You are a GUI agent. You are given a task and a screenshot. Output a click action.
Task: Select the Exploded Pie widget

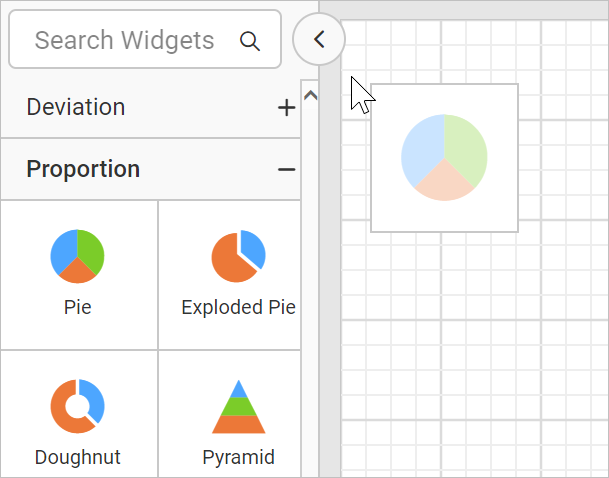[x=230, y=275]
